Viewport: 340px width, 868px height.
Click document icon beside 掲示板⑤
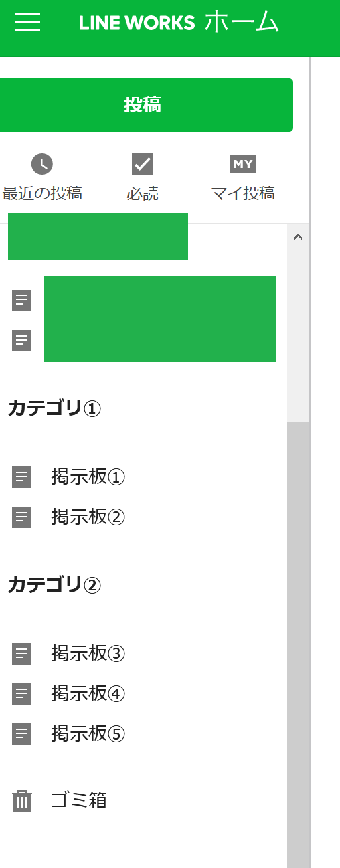coord(21,734)
